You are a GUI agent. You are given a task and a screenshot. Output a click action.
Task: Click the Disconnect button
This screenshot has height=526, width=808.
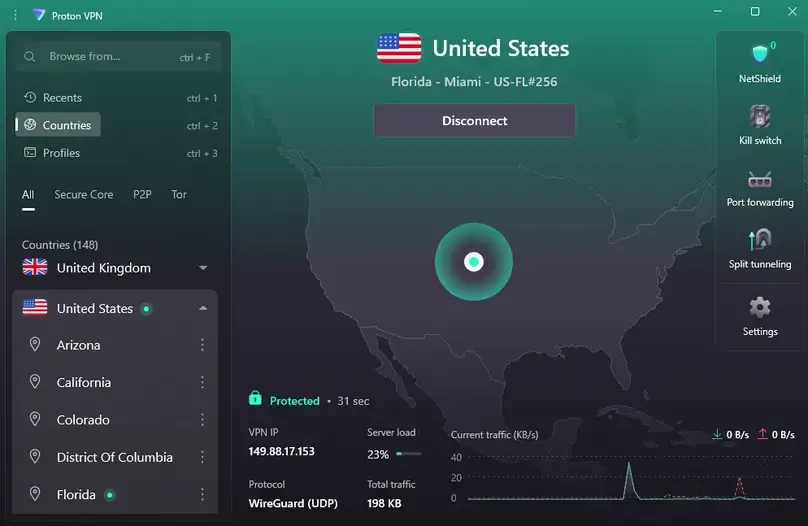[474, 121]
